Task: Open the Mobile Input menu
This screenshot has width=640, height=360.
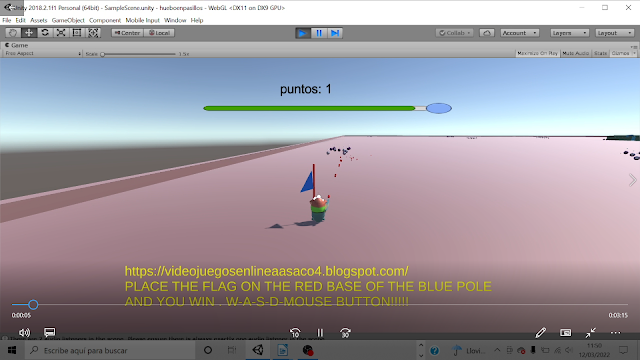Action: point(142,20)
